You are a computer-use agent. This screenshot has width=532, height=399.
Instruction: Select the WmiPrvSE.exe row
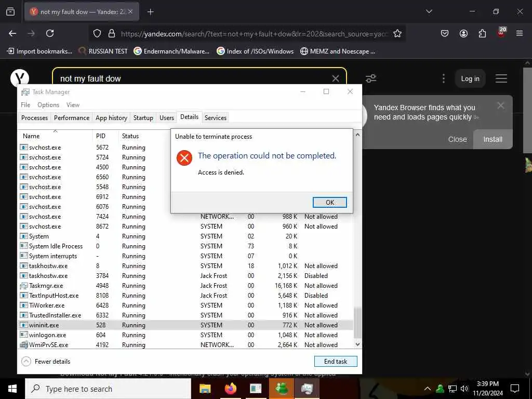pos(185,345)
